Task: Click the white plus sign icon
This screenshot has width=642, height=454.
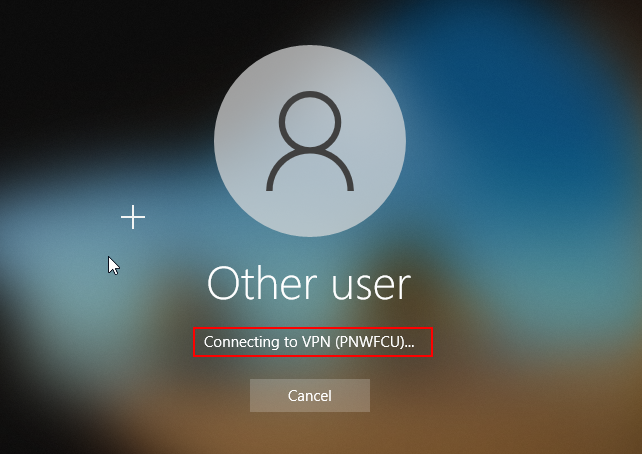Action: click(x=133, y=217)
